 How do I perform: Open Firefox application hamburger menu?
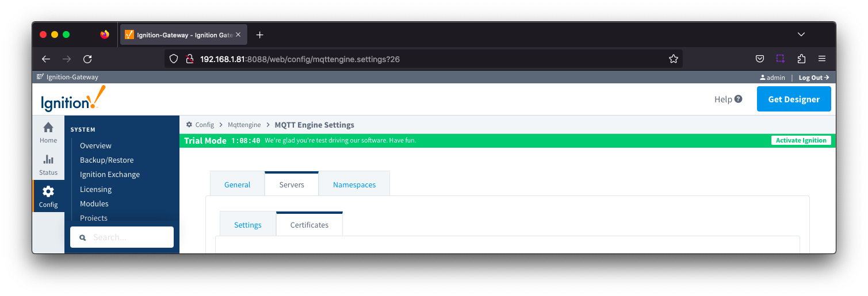click(x=822, y=59)
